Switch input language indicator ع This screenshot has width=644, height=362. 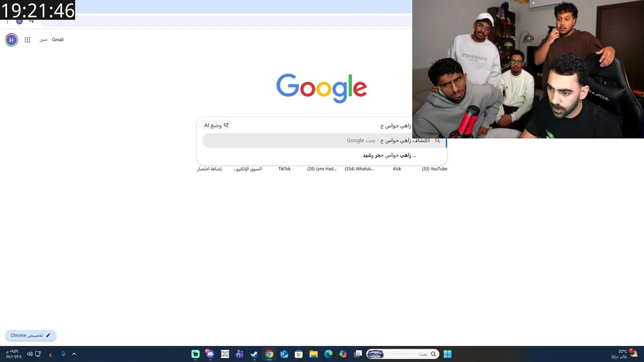tap(50, 354)
